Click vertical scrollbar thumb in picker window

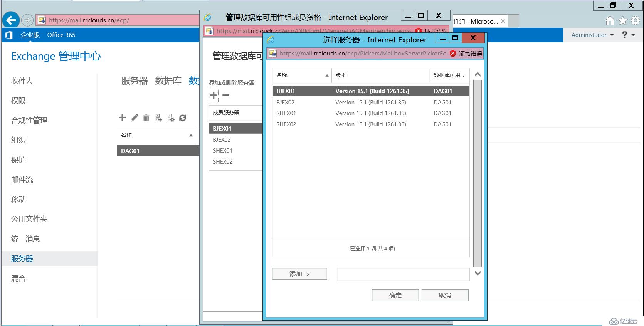point(478,173)
